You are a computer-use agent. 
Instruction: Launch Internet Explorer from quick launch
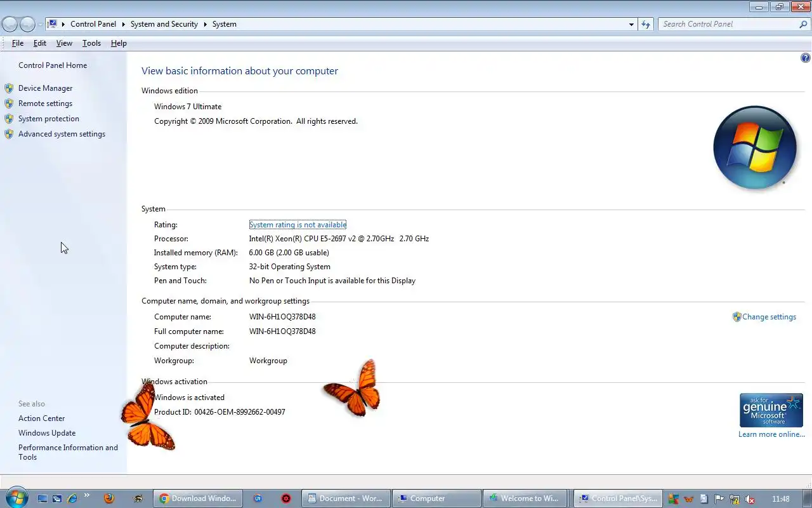click(72, 498)
